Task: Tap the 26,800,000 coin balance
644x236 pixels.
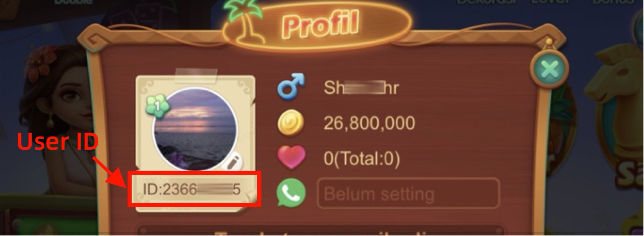Action: coord(369,123)
